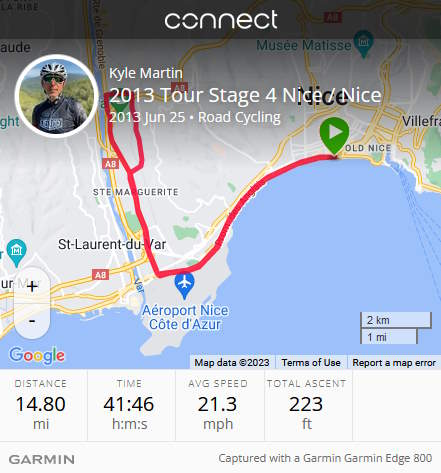Click Report a map error link

tap(394, 362)
